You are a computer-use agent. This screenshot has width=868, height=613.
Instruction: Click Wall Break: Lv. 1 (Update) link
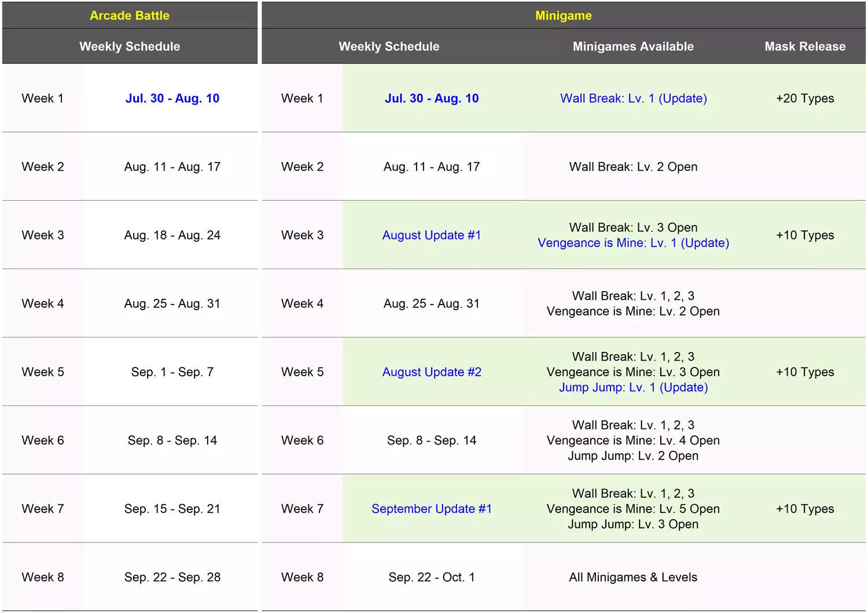pyautogui.click(x=633, y=98)
